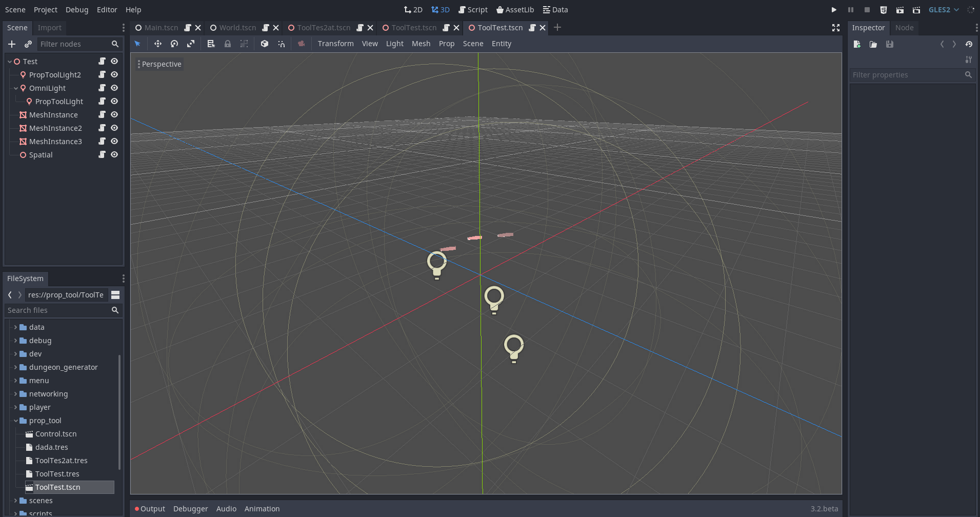Open the AssetLib workspace

click(515, 10)
